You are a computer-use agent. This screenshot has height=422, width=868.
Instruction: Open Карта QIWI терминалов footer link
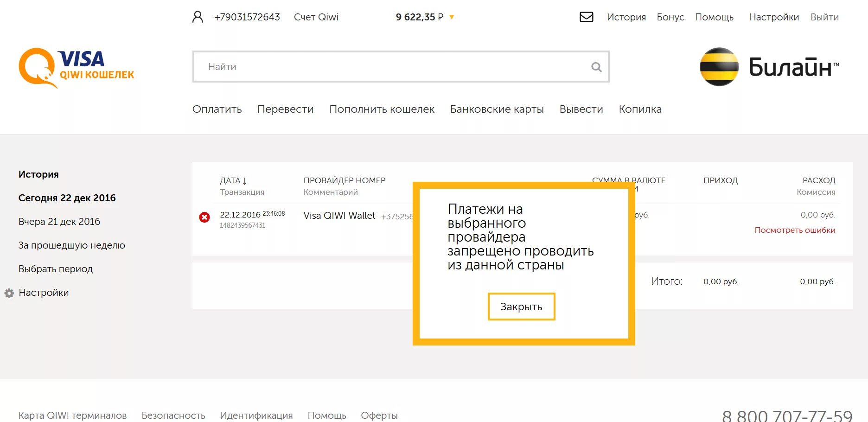click(73, 416)
